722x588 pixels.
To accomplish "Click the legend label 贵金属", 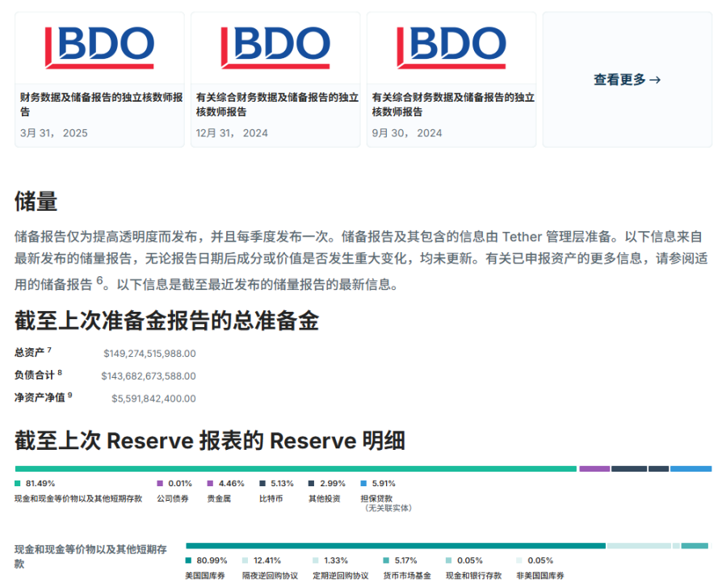I will pyautogui.click(x=219, y=498).
